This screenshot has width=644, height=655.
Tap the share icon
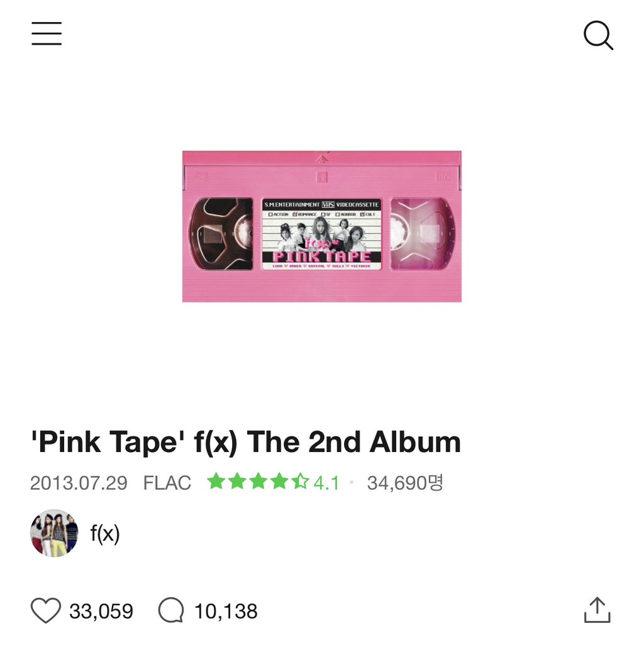tap(597, 610)
